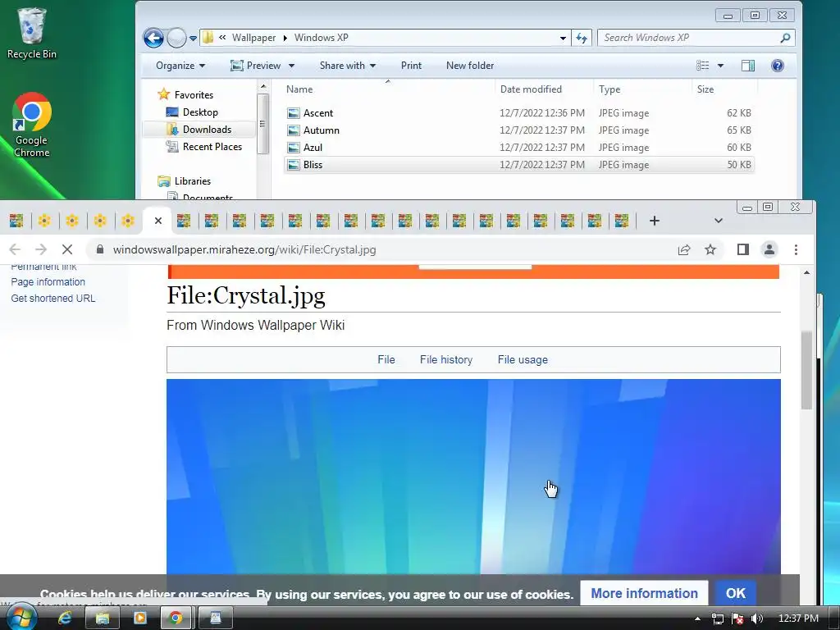Open Desktop in the Explorer sidebar
This screenshot has height=630, width=840.
pos(192,112)
